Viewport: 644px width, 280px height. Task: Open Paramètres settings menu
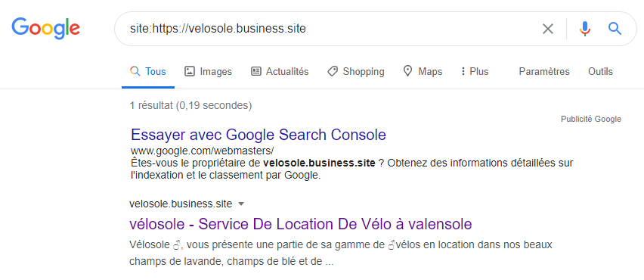(x=544, y=72)
